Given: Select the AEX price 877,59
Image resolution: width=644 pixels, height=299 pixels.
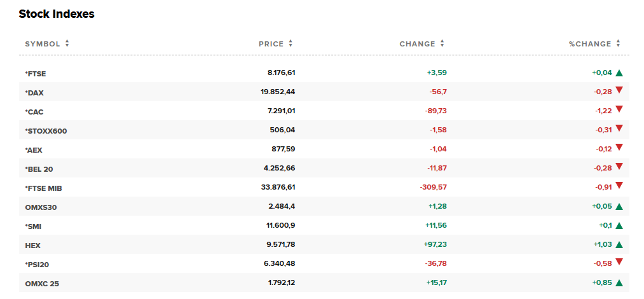Looking at the screenshot, I should [285, 149].
